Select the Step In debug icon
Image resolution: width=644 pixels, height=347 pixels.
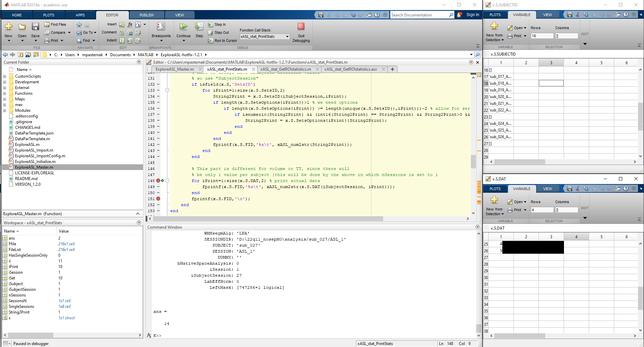tap(211, 24)
